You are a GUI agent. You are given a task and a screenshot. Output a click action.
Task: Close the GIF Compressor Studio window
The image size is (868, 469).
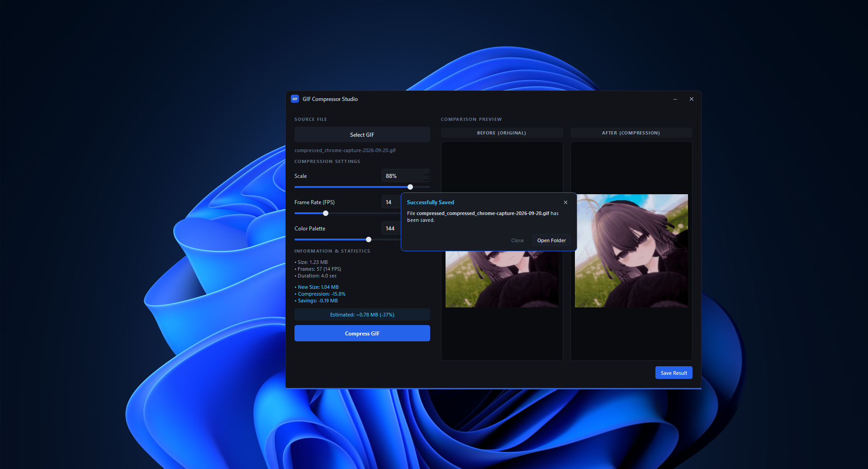click(x=692, y=99)
